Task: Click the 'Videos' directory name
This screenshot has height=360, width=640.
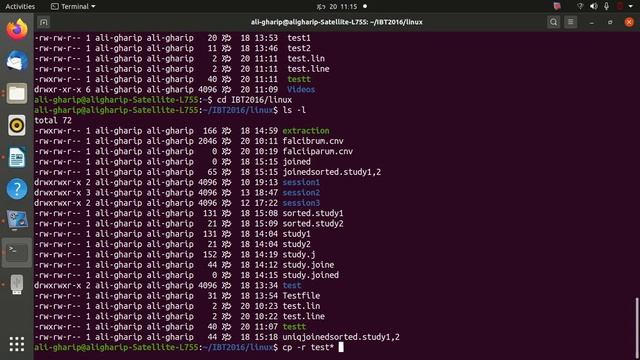Action: [x=301, y=89]
